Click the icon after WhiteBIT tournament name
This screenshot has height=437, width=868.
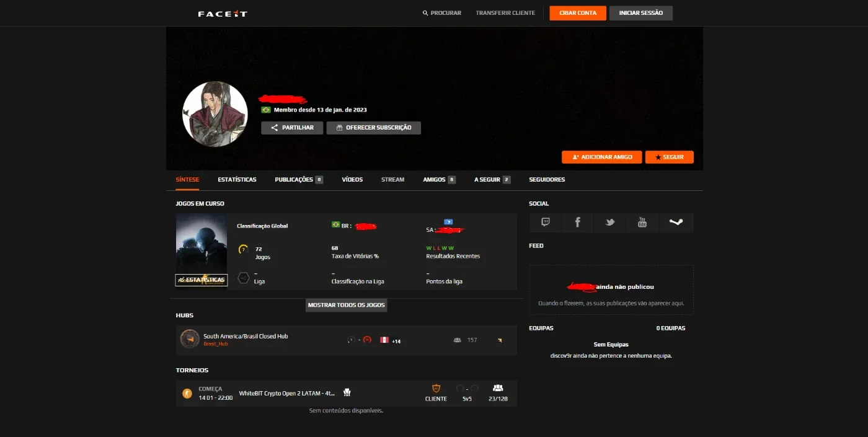(347, 392)
